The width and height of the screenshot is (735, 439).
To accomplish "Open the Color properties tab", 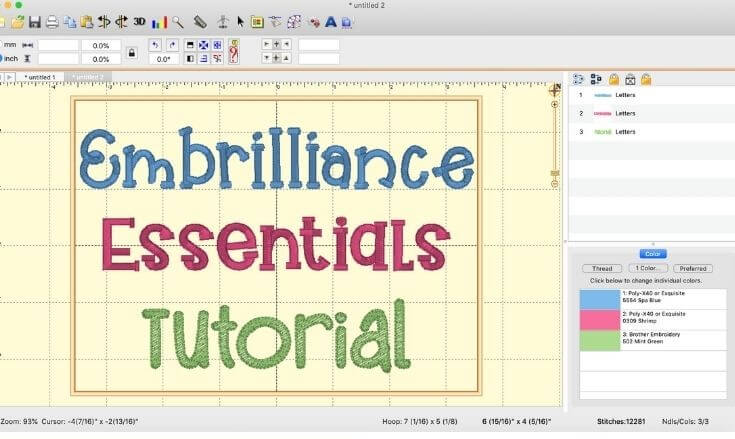I will click(x=653, y=254).
